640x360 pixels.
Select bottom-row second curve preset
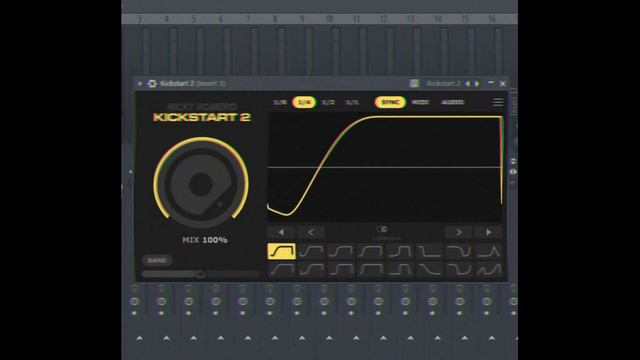311,269
